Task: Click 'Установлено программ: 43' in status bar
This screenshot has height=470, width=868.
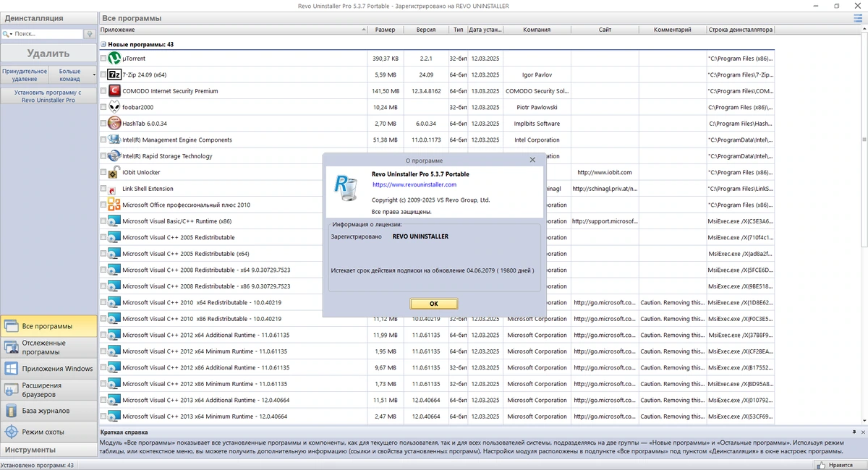Action: coord(38,466)
